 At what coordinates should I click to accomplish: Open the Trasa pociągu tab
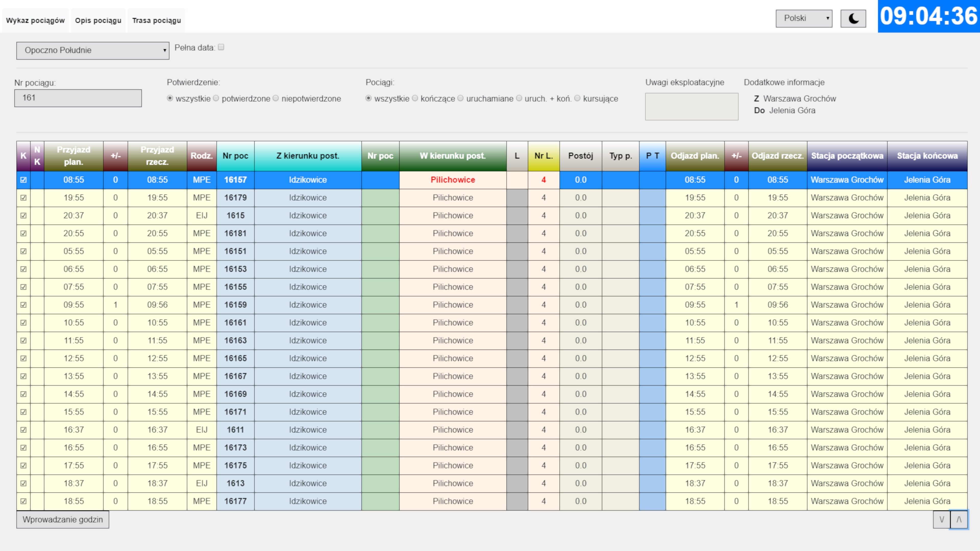tap(156, 20)
